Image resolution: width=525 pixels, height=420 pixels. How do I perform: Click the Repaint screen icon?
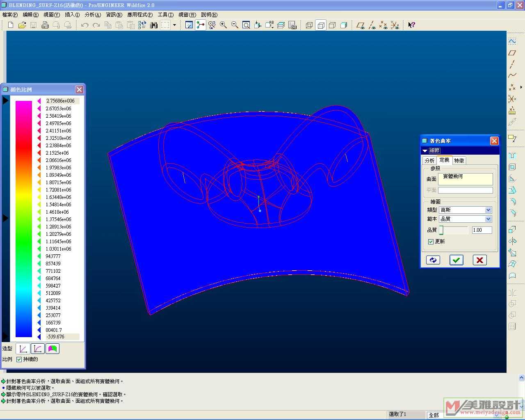coord(189,25)
